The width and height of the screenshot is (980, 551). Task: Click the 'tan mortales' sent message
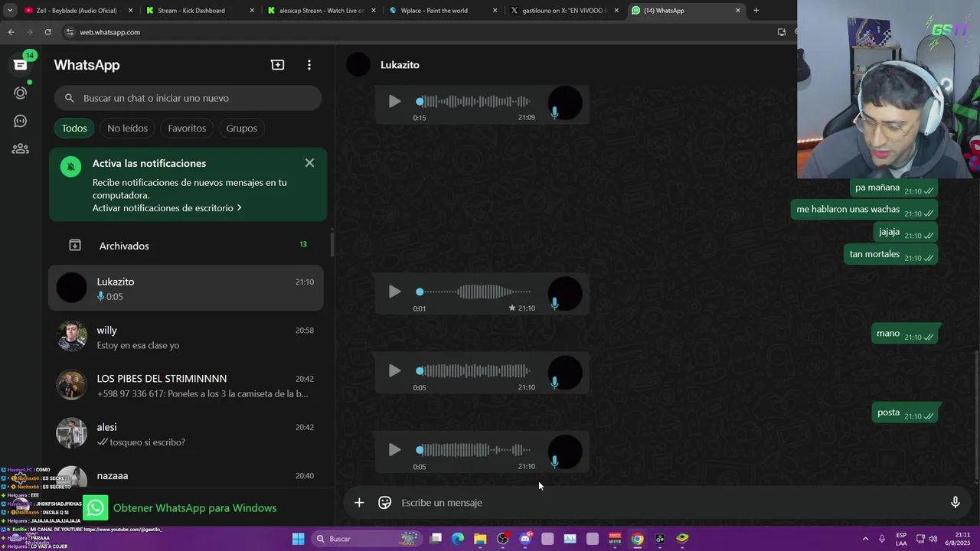coord(893,255)
